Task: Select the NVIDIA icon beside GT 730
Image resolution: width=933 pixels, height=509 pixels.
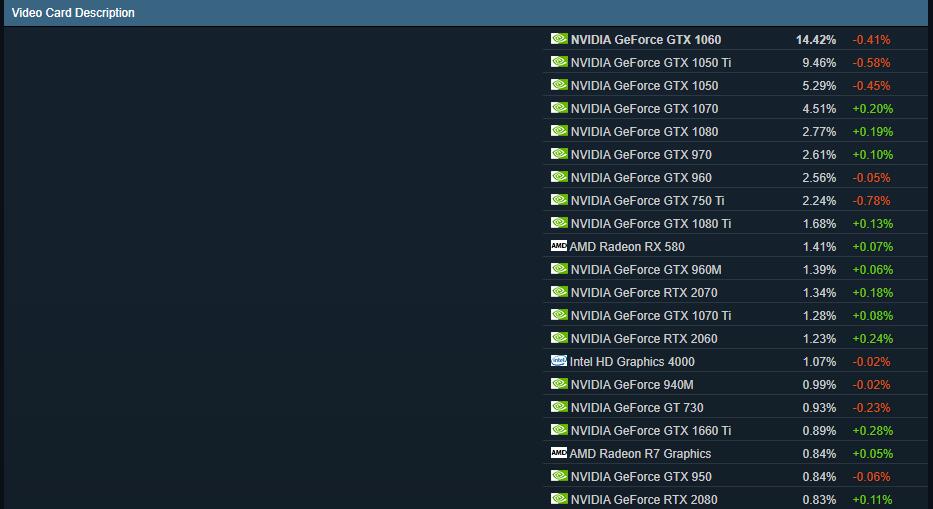Action: [559, 407]
